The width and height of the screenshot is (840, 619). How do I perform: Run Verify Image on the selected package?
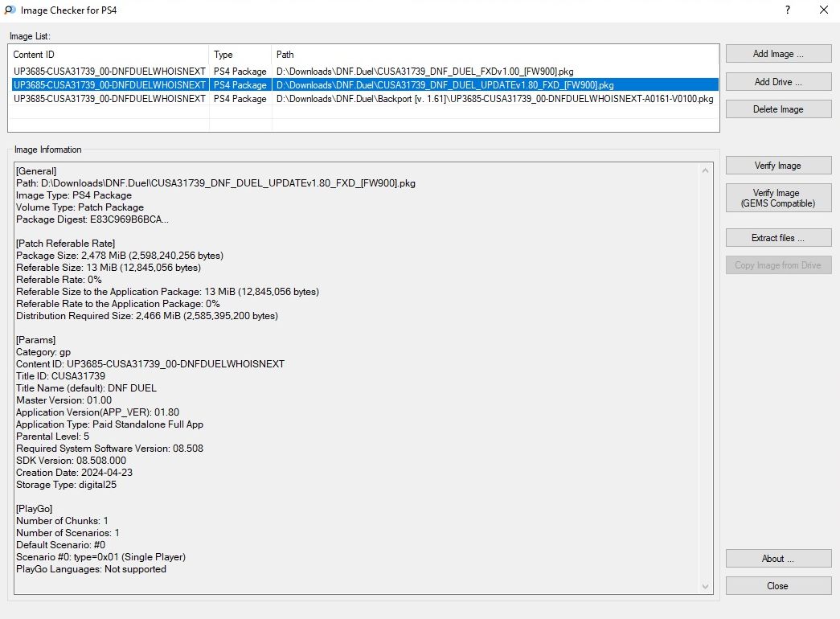(x=778, y=165)
